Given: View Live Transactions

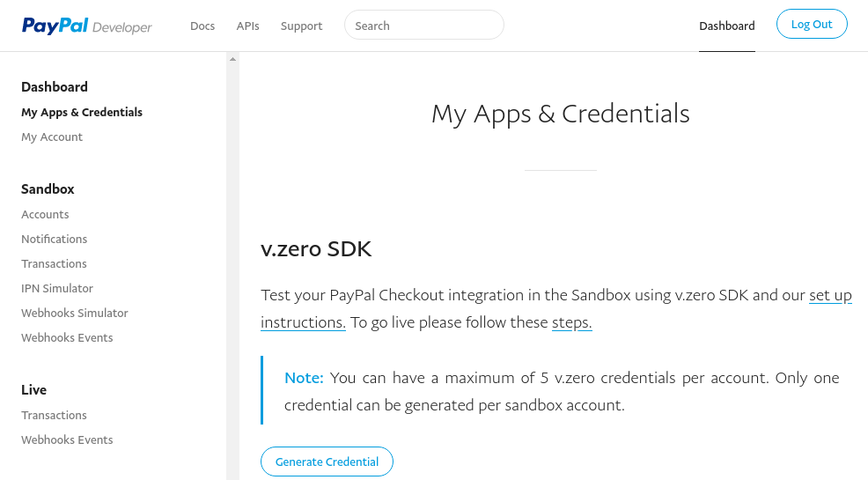Looking at the screenshot, I should click(x=55, y=415).
